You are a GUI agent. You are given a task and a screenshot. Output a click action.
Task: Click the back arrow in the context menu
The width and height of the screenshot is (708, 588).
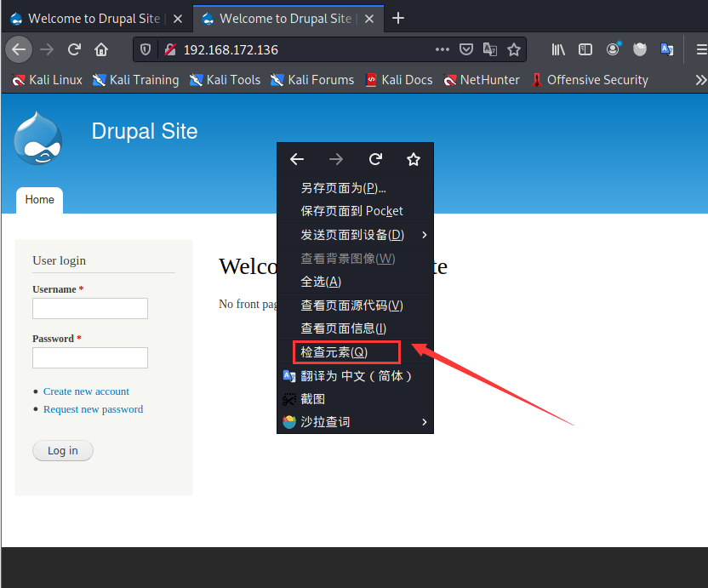pos(296,159)
